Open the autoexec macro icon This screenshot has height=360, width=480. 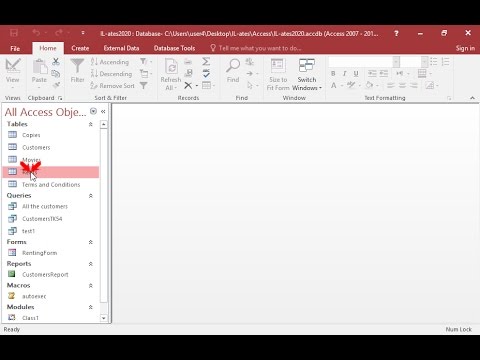click(12, 296)
